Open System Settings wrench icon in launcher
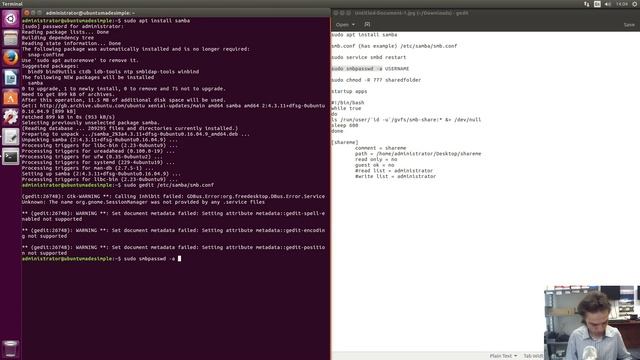 pyautogui.click(x=10, y=117)
